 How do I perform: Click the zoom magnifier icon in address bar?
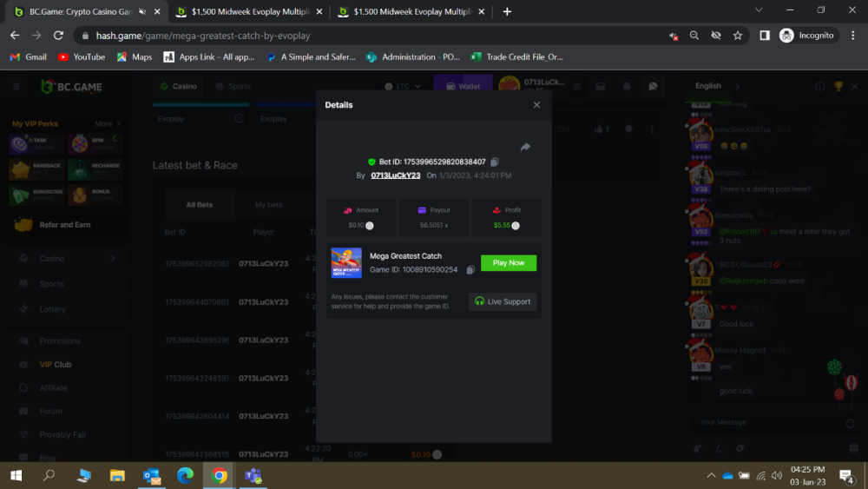point(694,36)
